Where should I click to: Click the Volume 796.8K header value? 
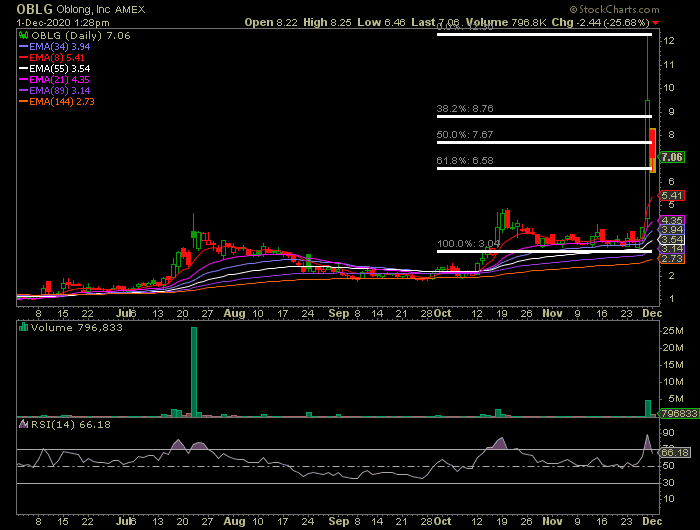point(506,22)
